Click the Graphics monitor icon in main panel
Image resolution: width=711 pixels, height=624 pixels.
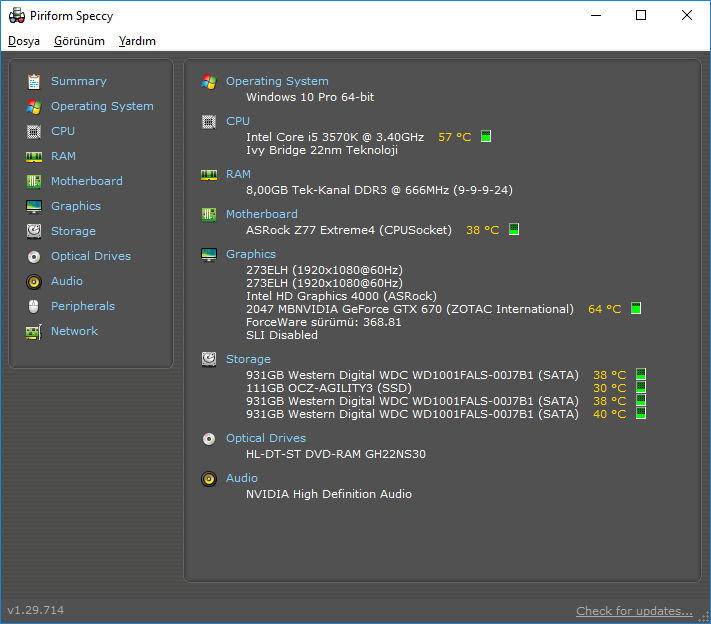209,254
